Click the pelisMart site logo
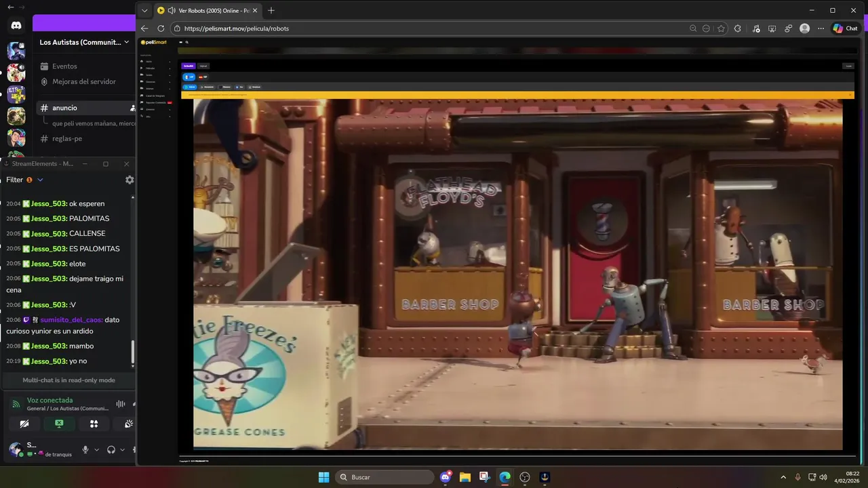The image size is (868, 488). click(153, 42)
